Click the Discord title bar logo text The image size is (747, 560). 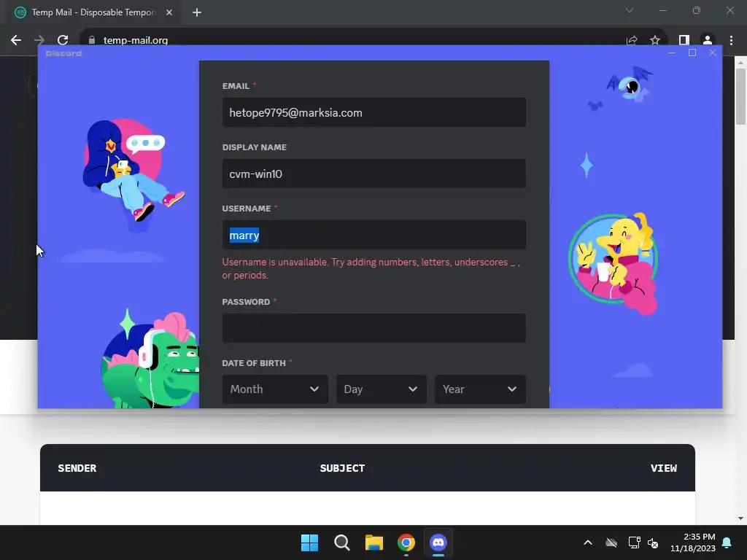(x=64, y=53)
